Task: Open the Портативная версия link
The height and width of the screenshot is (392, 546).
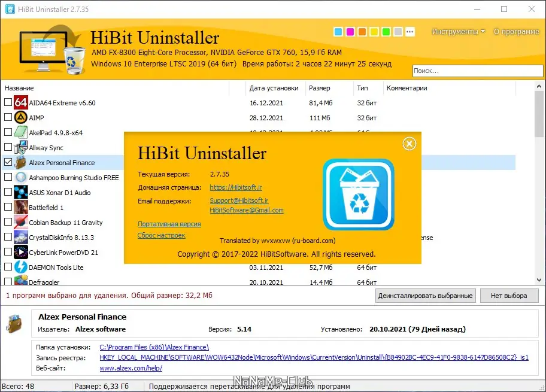Action: (169, 224)
